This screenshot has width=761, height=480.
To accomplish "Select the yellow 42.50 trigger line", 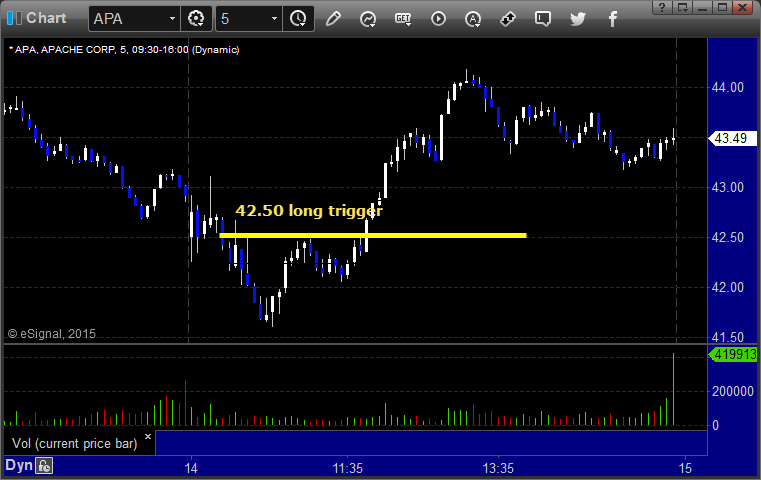I will (x=373, y=236).
